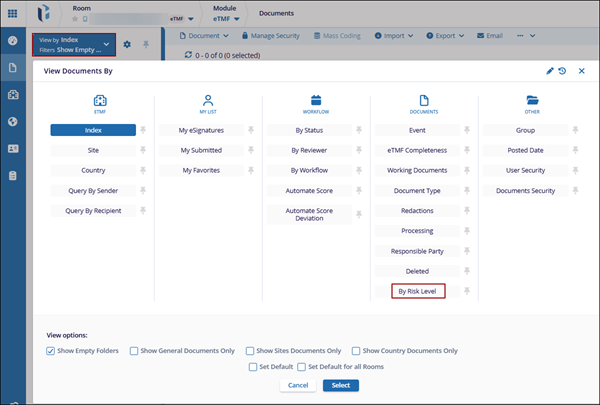Pin the Index view option

144,130
